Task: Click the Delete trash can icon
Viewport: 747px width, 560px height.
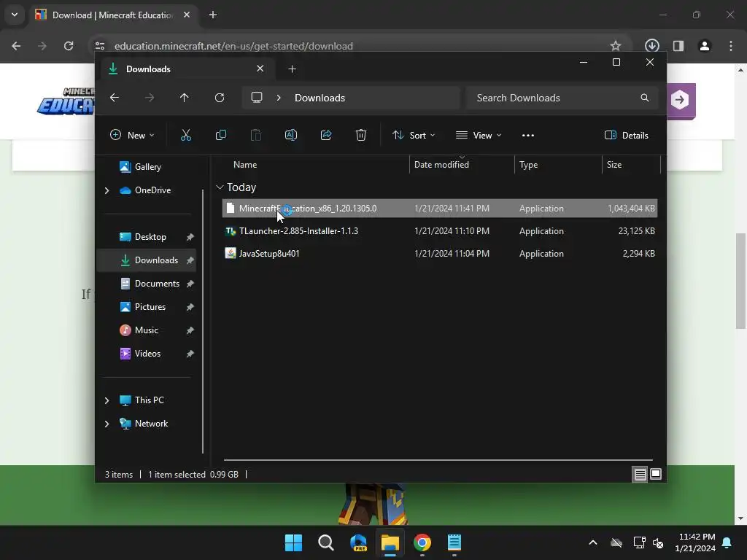Action: 361,135
